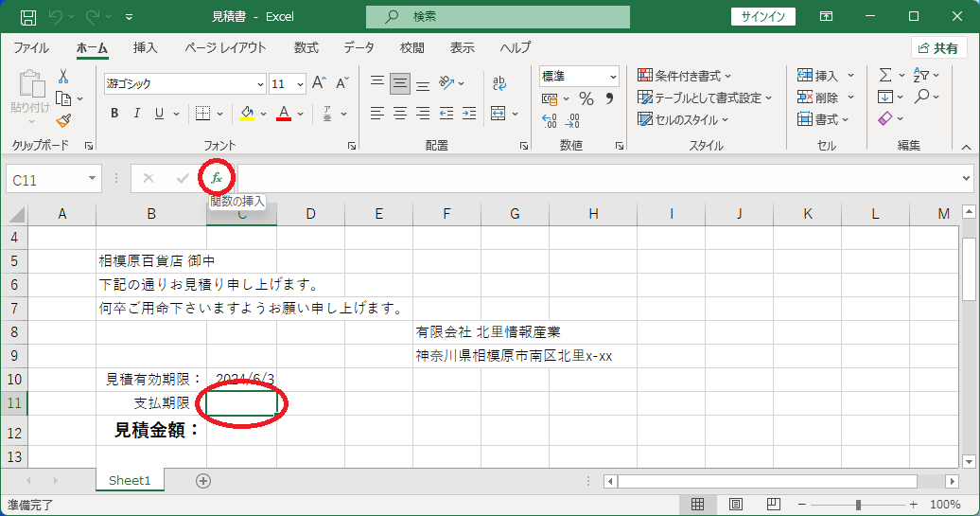Click the 共有 share button

coord(938,48)
